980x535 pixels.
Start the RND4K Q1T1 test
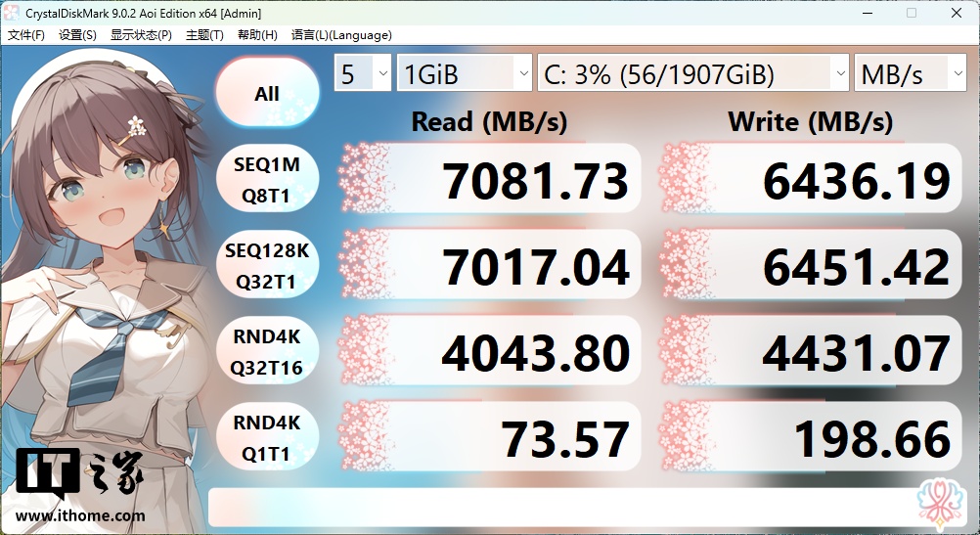[x=267, y=438]
